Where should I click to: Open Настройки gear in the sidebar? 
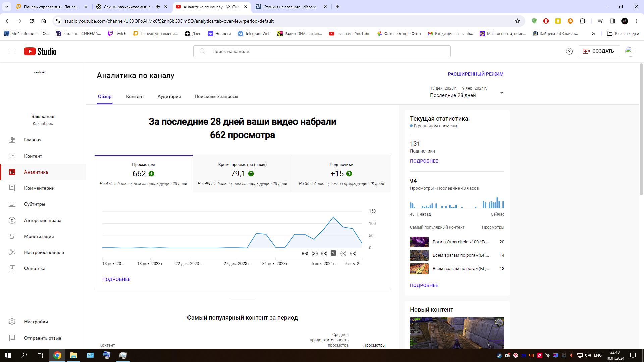(43, 322)
